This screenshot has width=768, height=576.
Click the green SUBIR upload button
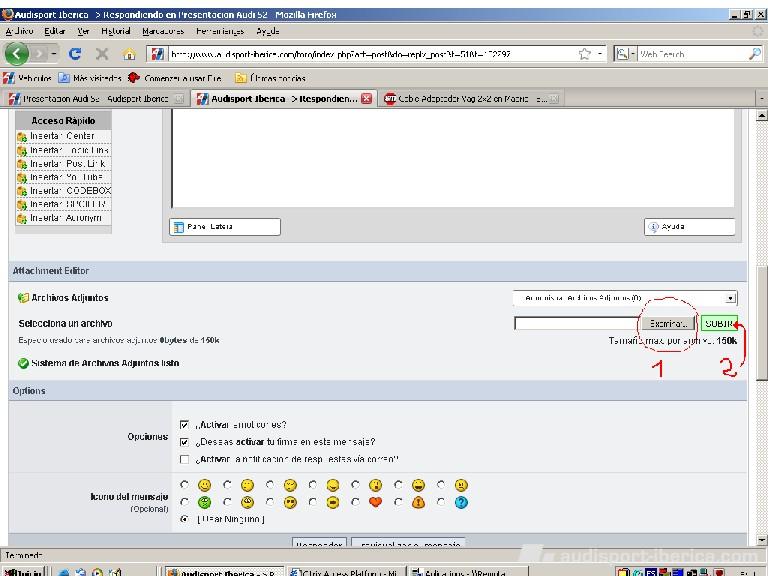(x=719, y=323)
